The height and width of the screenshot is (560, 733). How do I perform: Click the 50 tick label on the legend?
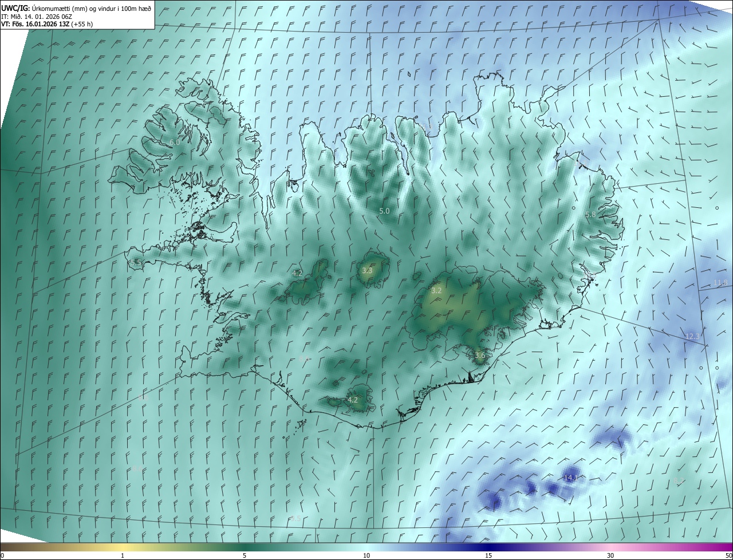coord(728,556)
